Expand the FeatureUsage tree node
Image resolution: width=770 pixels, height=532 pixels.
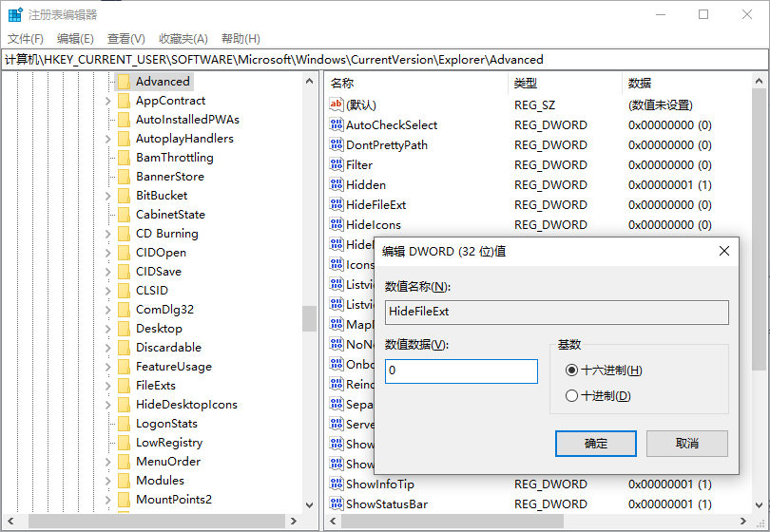(108, 367)
